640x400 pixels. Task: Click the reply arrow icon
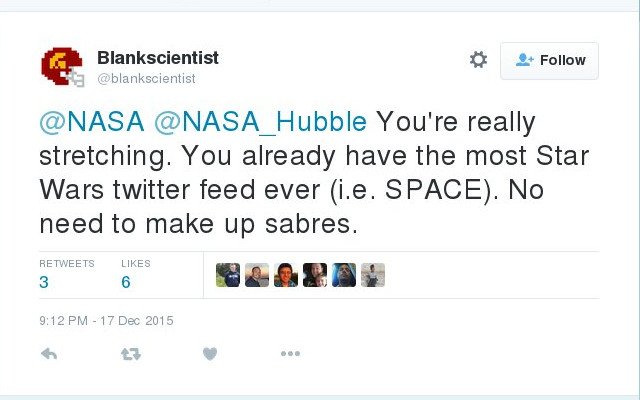[48, 354]
